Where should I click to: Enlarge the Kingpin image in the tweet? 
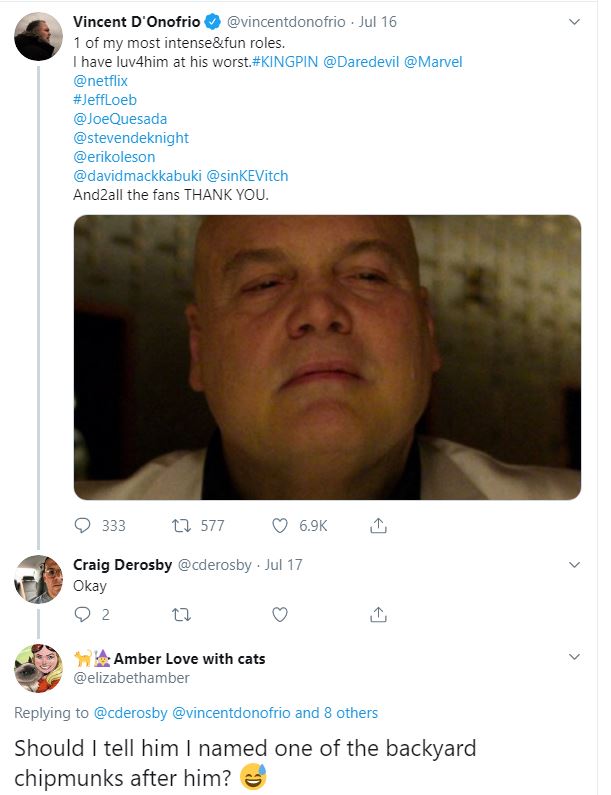327,357
